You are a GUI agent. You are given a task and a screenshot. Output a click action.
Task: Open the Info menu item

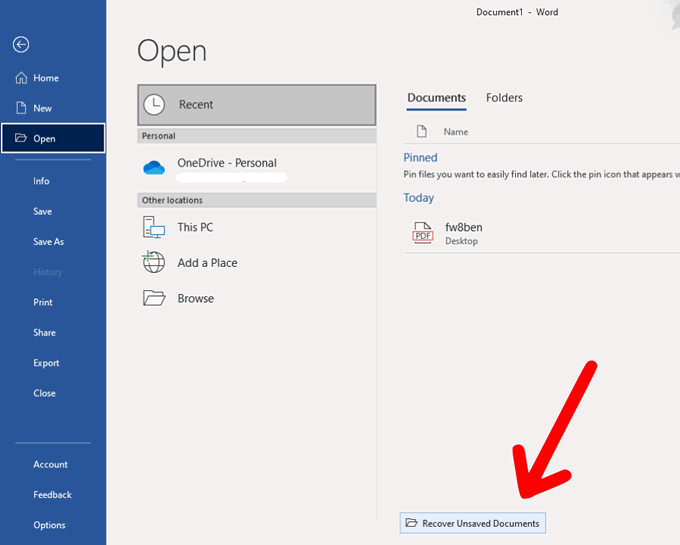[41, 181]
